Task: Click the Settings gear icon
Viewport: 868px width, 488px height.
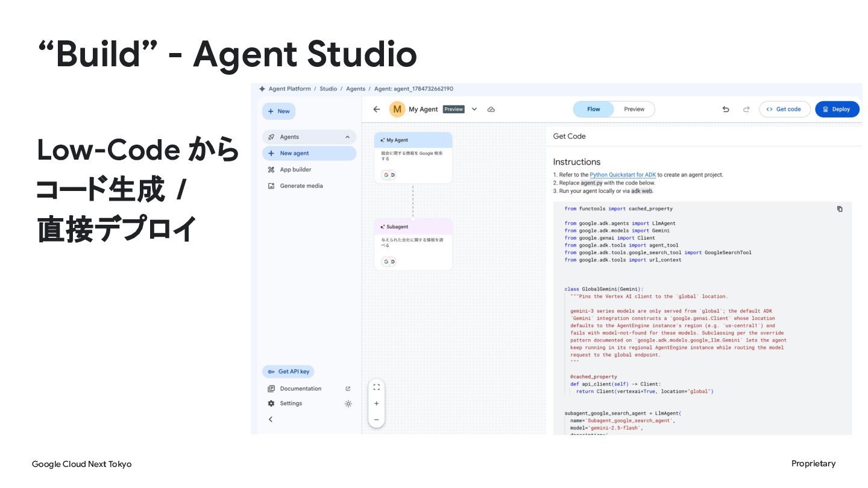Action: tap(271, 404)
